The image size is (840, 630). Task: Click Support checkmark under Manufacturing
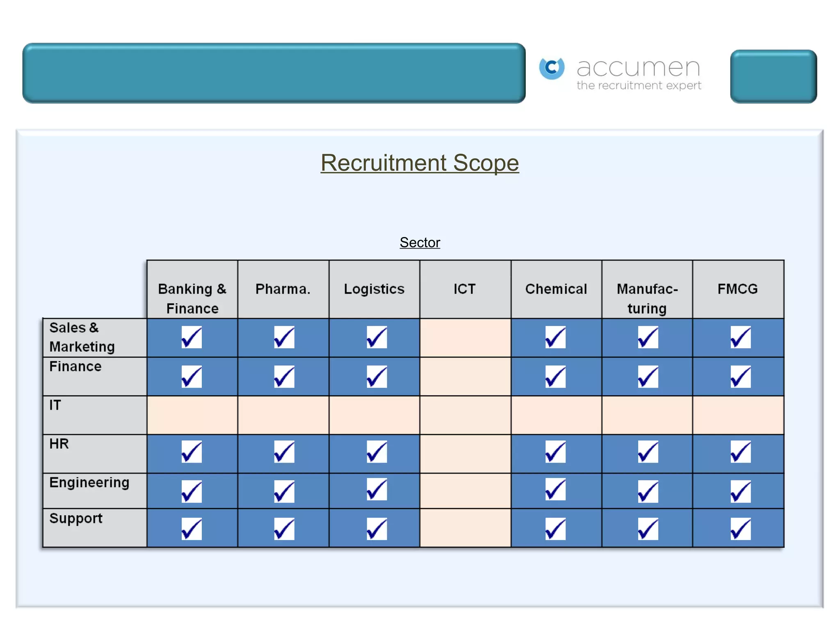pyautogui.click(x=648, y=529)
